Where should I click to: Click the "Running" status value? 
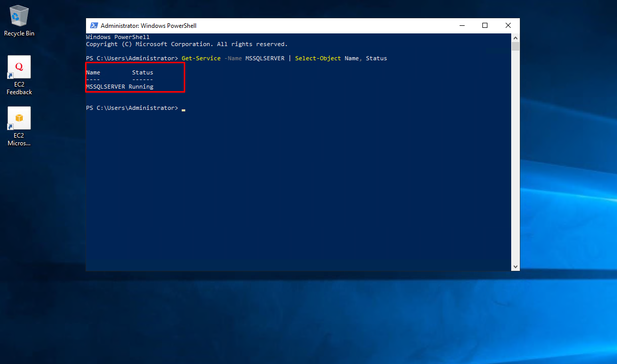click(141, 87)
